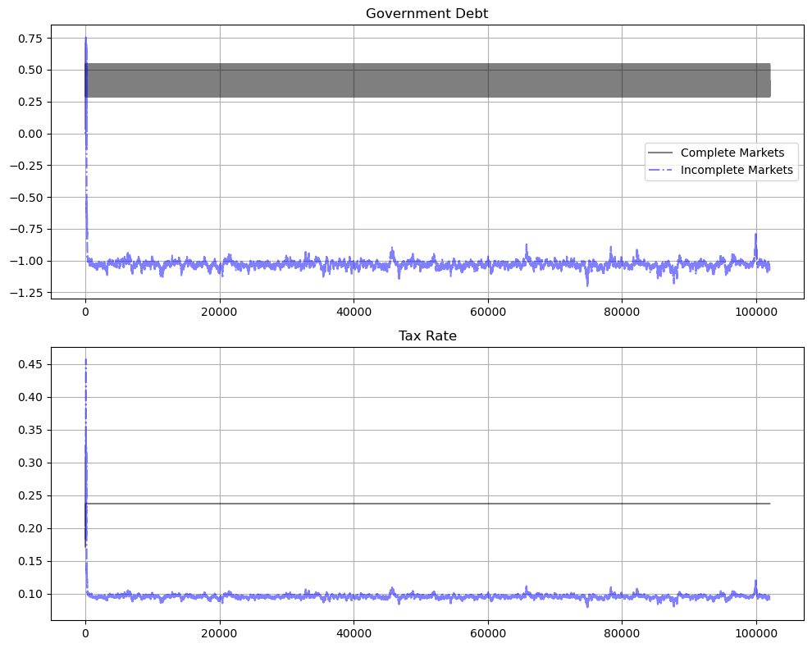
Task: Click the 0.40 y-axis label in Tax Rate
Action: tap(30, 397)
